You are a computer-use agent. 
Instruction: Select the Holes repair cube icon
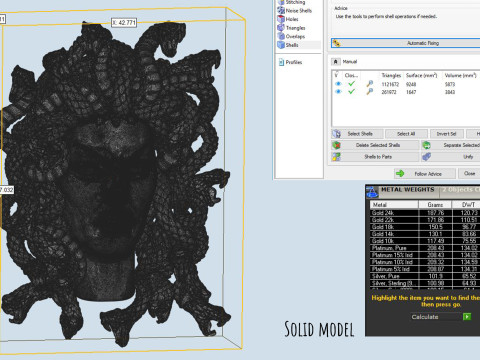281,19
